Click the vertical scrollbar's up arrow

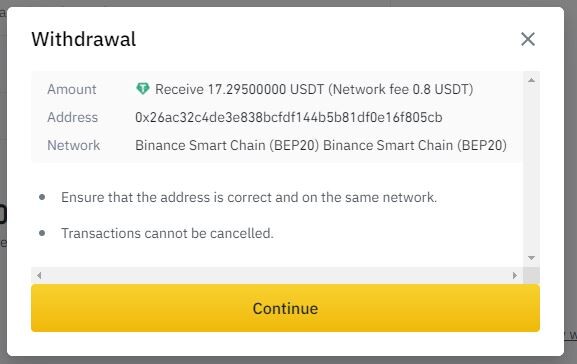click(531, 80)
